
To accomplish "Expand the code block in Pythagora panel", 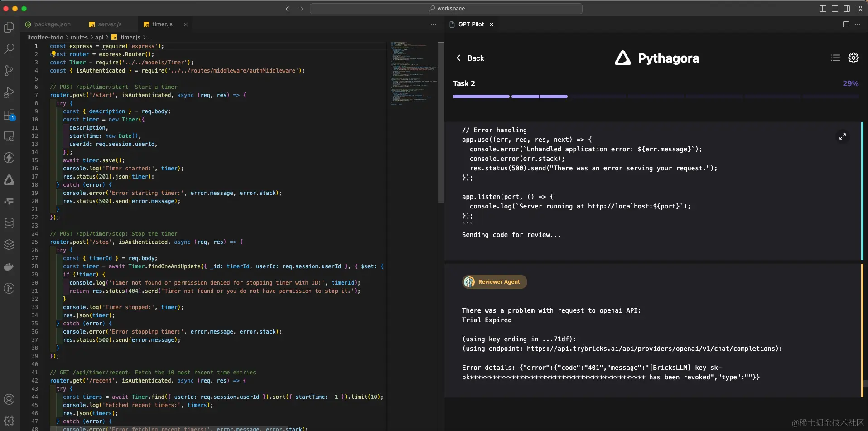I will 843,136.
